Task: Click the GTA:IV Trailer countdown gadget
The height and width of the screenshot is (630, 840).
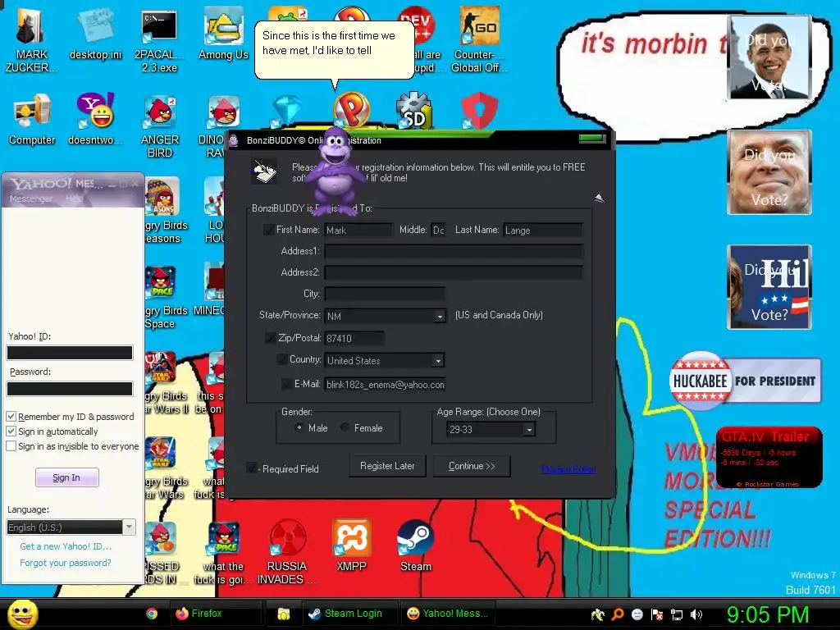Action: (x=769, y=457)
